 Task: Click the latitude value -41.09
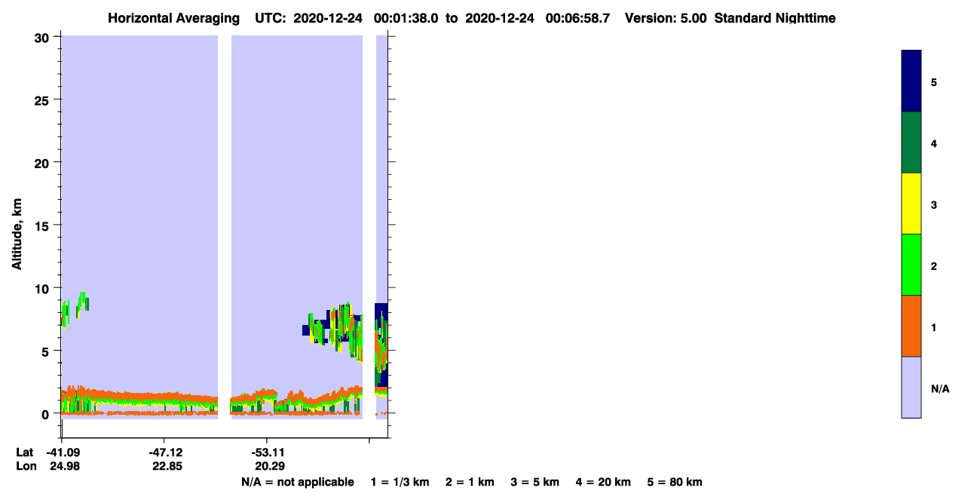(62, 452)
